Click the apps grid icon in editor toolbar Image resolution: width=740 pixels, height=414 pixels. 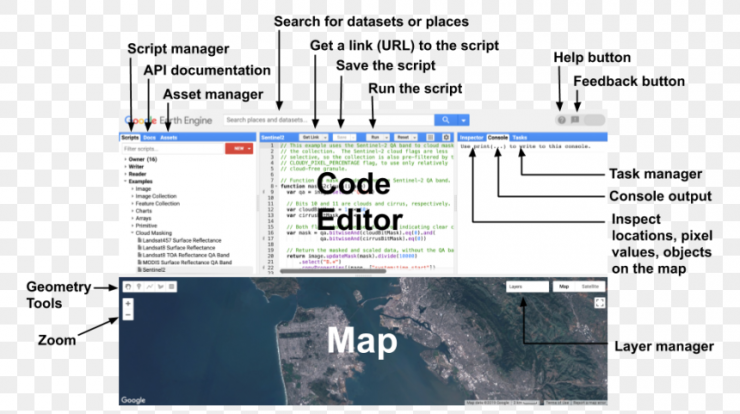click(430, 137)
